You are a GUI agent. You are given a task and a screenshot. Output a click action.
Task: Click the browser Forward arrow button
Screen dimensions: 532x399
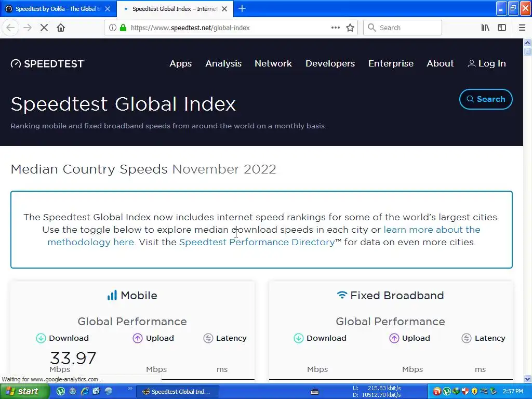pyautogui.click(x=28, y=28)
